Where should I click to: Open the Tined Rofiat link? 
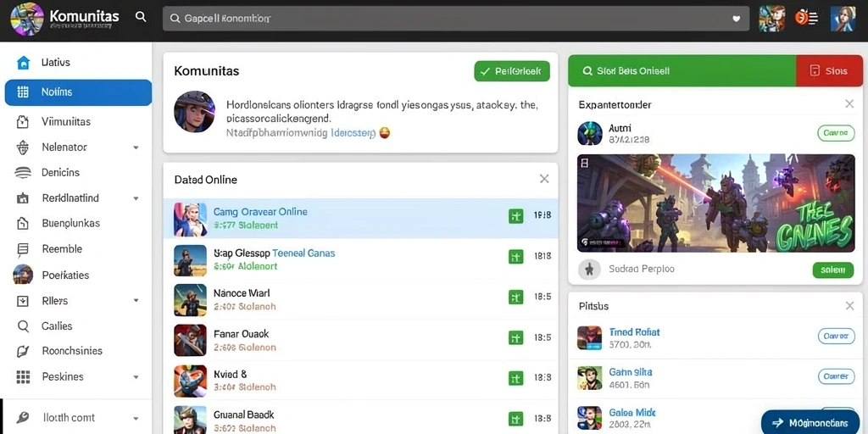point(634,332)
